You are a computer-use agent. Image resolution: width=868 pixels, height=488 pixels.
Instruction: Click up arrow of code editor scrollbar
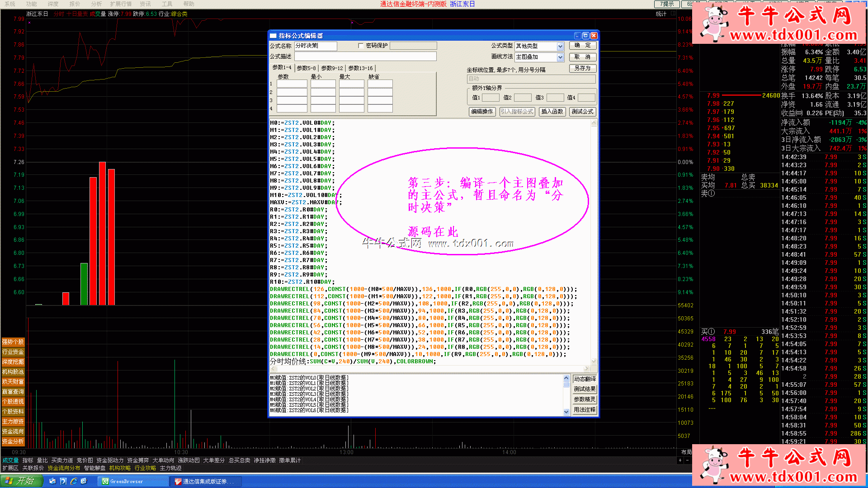(x=594, y=122)
